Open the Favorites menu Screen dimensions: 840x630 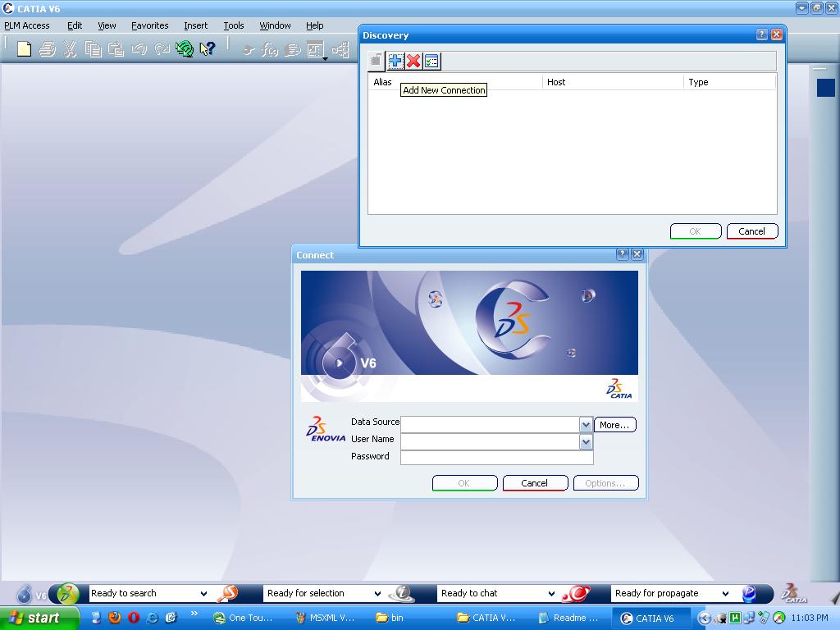(x=149, y=25)
